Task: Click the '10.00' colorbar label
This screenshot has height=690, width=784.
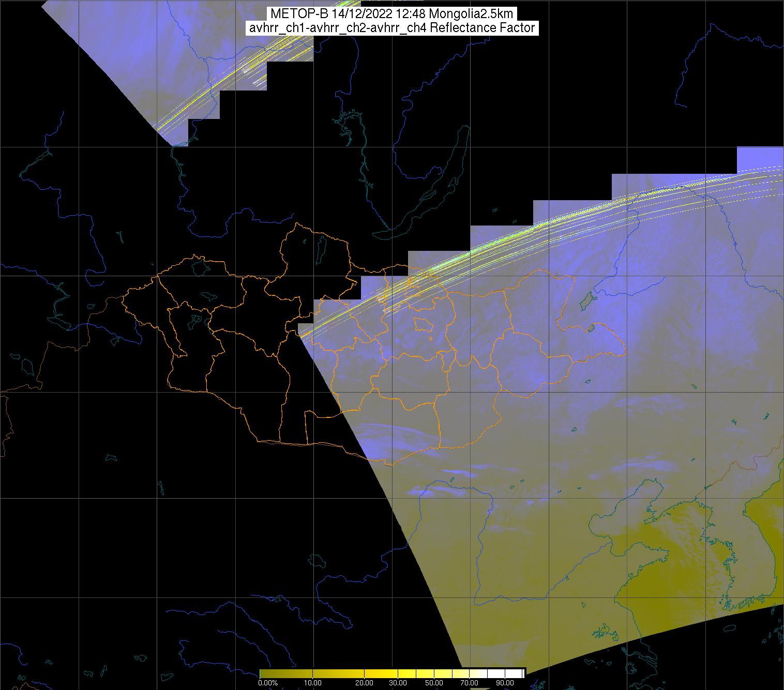Action: tap(313, 683)
